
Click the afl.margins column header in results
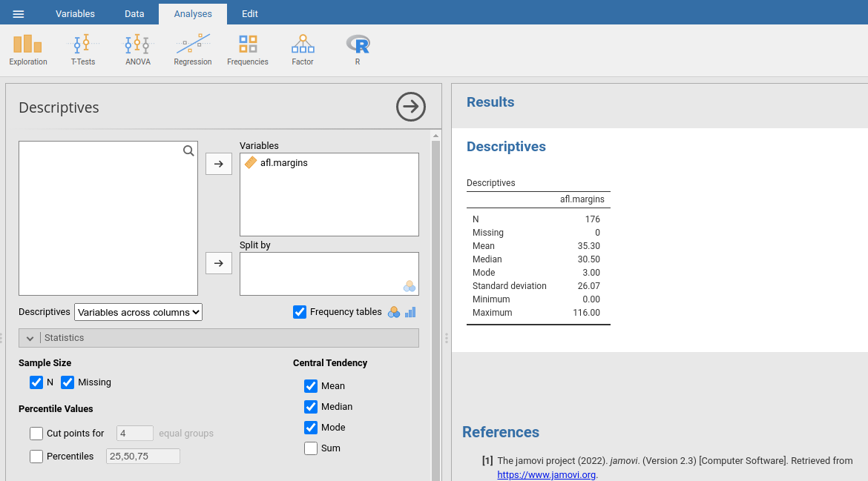tap(582, 199)
